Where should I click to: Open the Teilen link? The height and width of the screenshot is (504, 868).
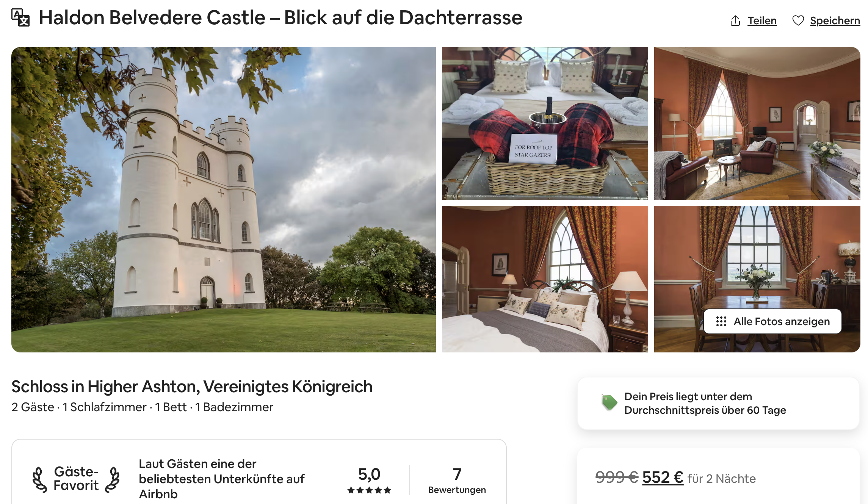tap(762, 20)
